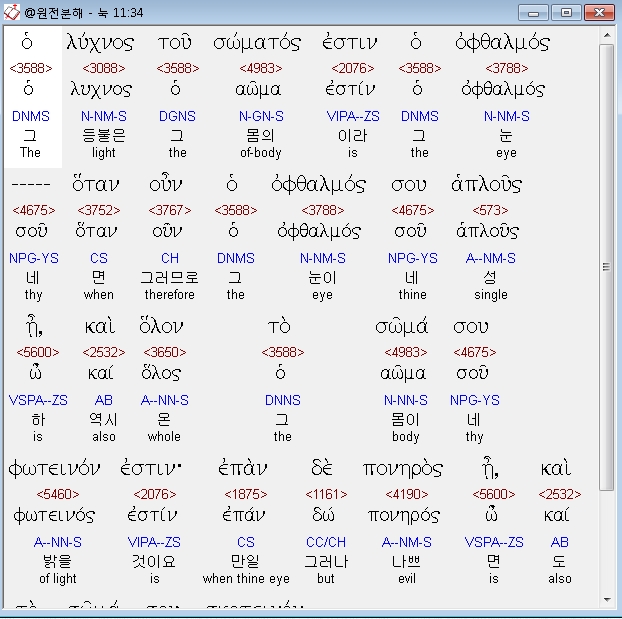Click the parsing code N-NN-S
The height and width of the screenshot is (619, 622).
click(x=405, y=400)
